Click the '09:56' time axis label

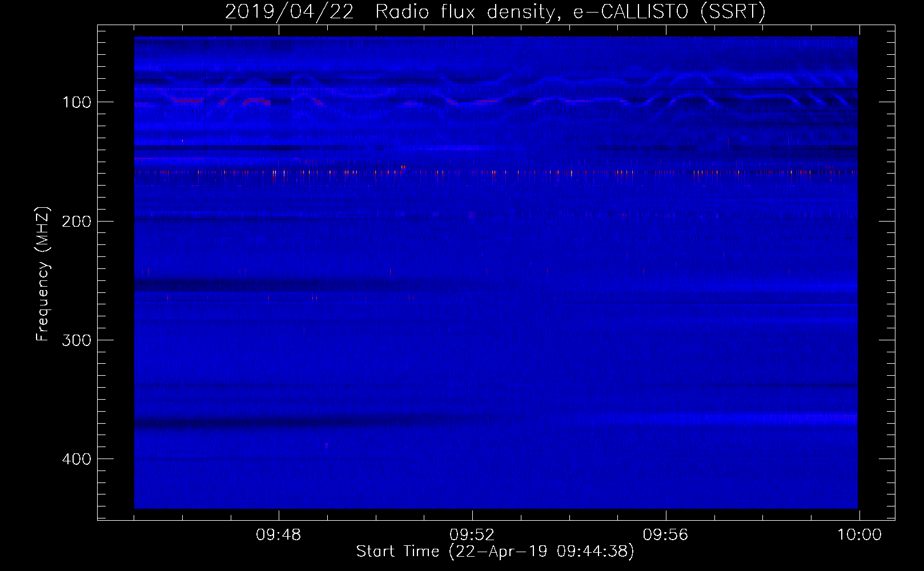tap(665, 535)
